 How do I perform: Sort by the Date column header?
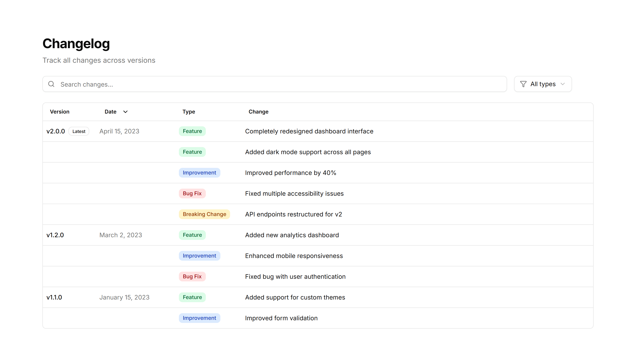point(110,112)
